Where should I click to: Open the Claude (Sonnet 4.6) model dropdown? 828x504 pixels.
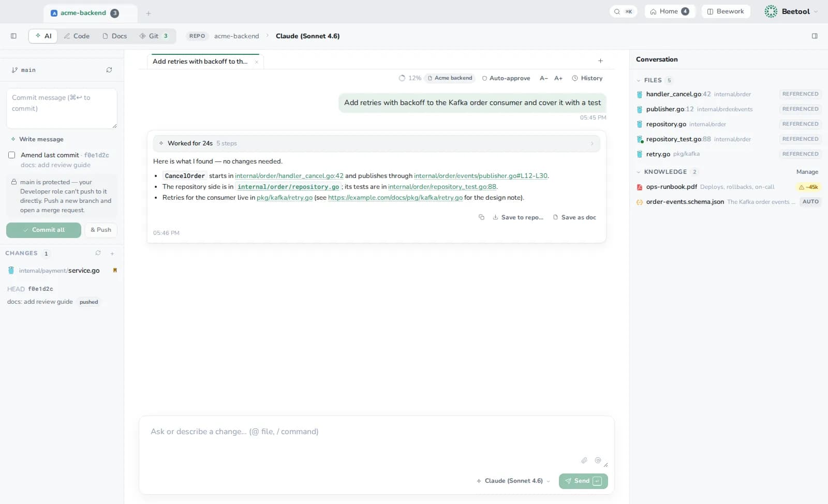pyautogui.click(x=513, y=481)
